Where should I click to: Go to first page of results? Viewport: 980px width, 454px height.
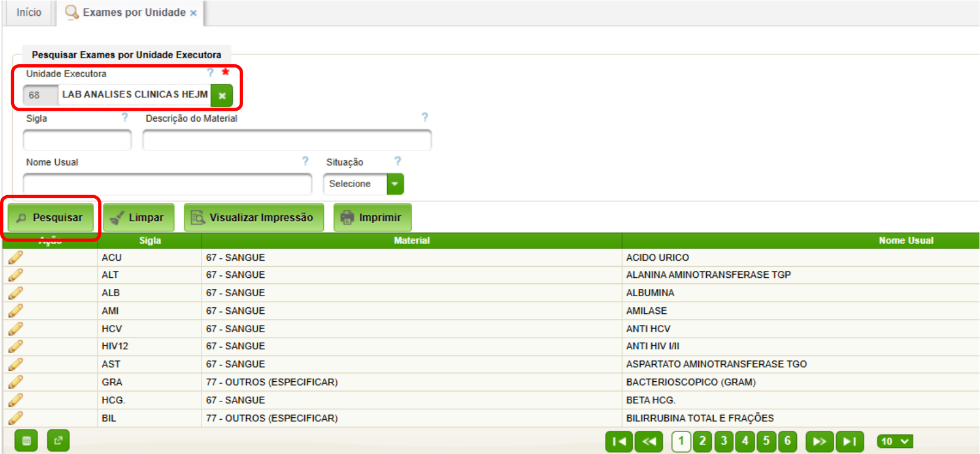pos(619,442)
